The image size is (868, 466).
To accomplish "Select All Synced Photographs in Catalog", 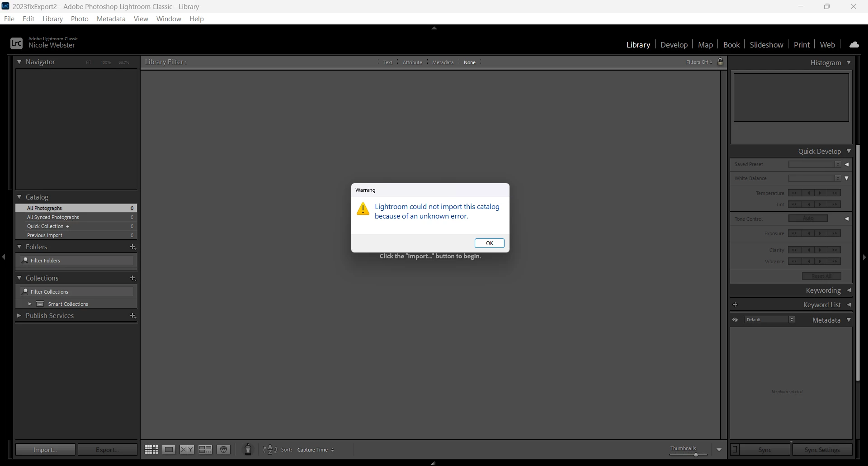I will [x=76, y=217].
